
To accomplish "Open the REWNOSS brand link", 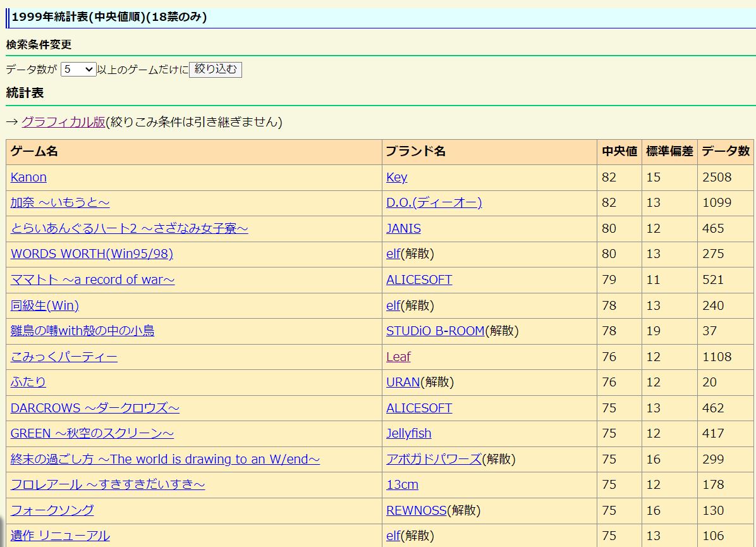I will (417, 510).
